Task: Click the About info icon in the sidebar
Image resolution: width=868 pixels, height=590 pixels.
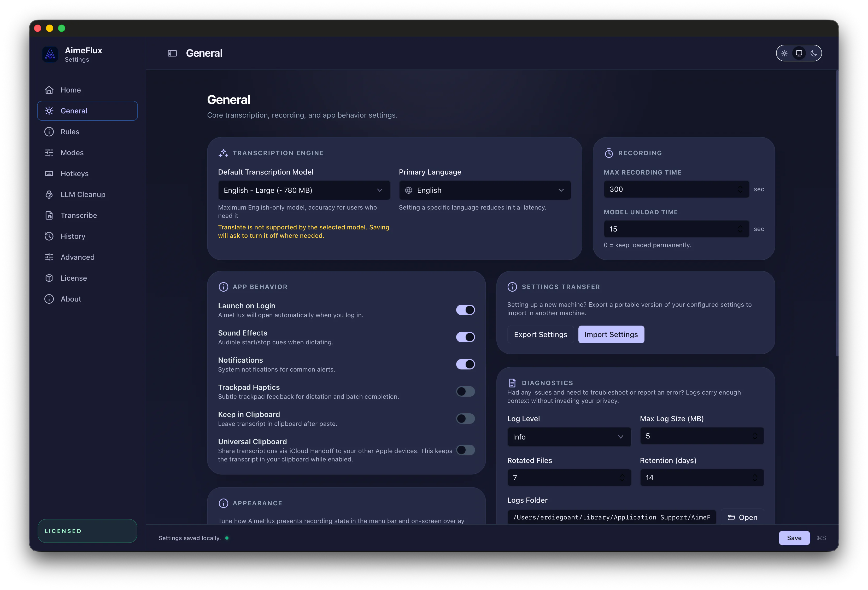Action: click(49, 299)
